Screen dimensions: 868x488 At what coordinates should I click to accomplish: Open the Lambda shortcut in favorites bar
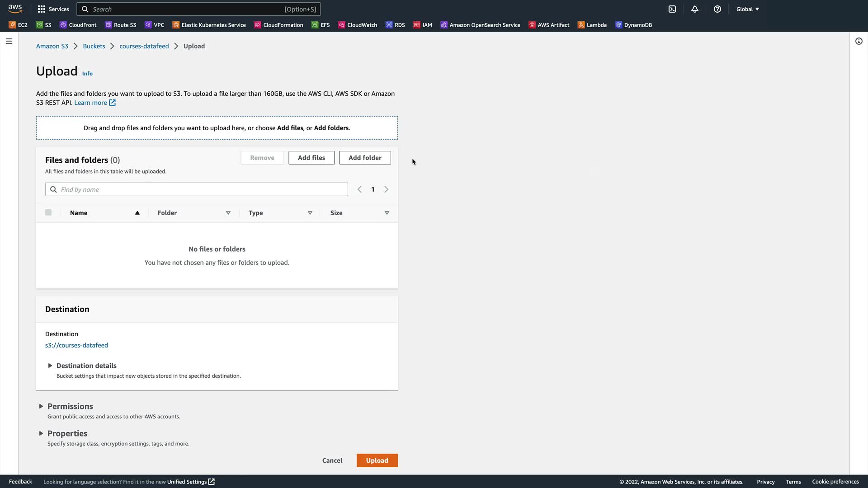coord(592,25)
